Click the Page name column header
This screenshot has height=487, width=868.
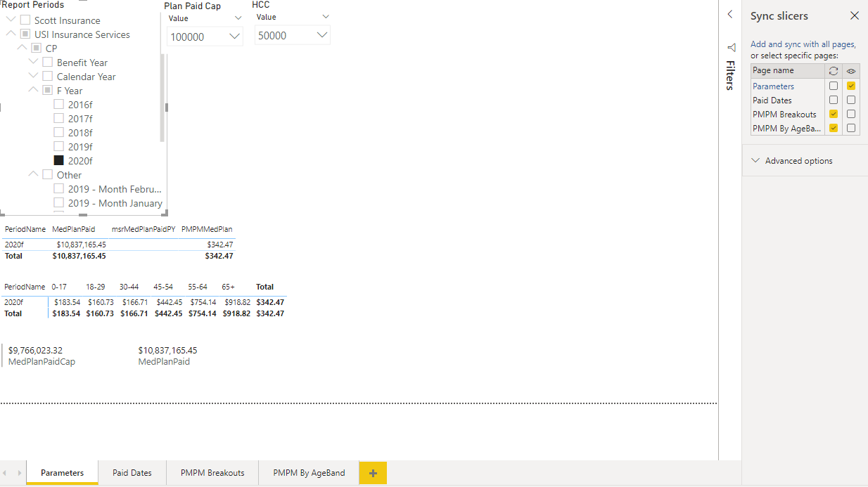(x=787, y=71)
